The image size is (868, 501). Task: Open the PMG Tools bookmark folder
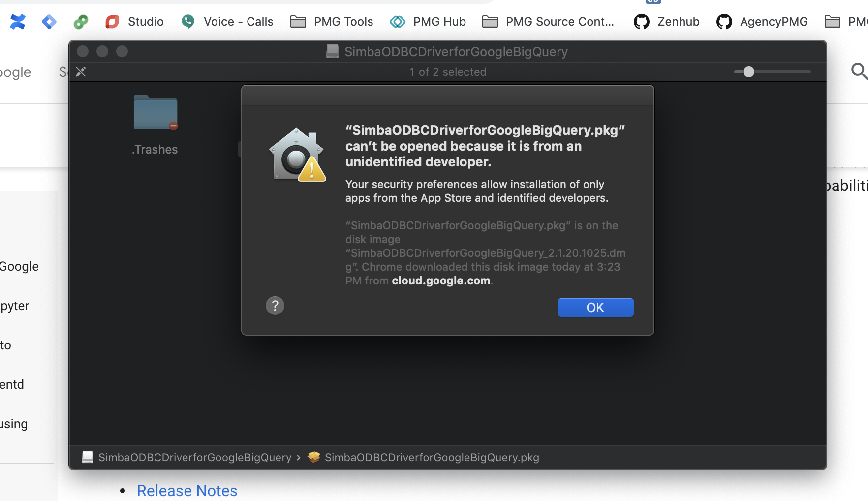[x=332, y=22]
